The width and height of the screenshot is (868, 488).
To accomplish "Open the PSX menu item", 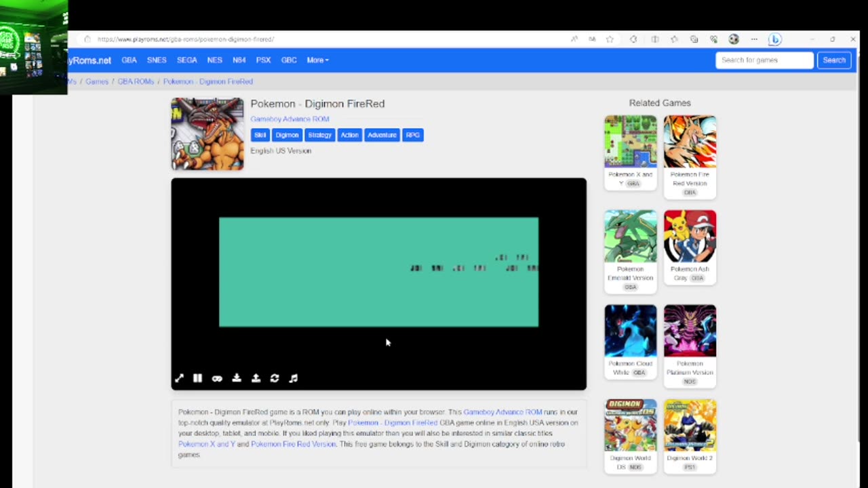I will point(263,60).
